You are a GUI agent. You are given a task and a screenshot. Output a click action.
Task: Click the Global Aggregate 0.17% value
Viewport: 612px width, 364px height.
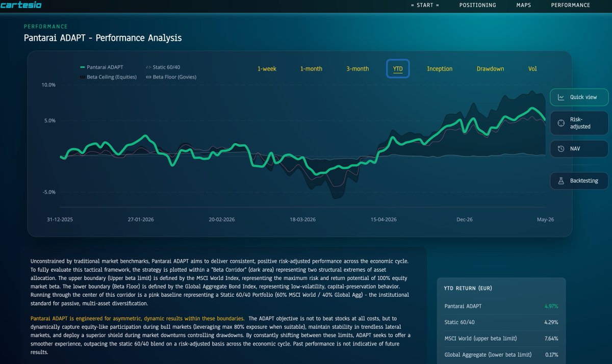tap(551, 354)
